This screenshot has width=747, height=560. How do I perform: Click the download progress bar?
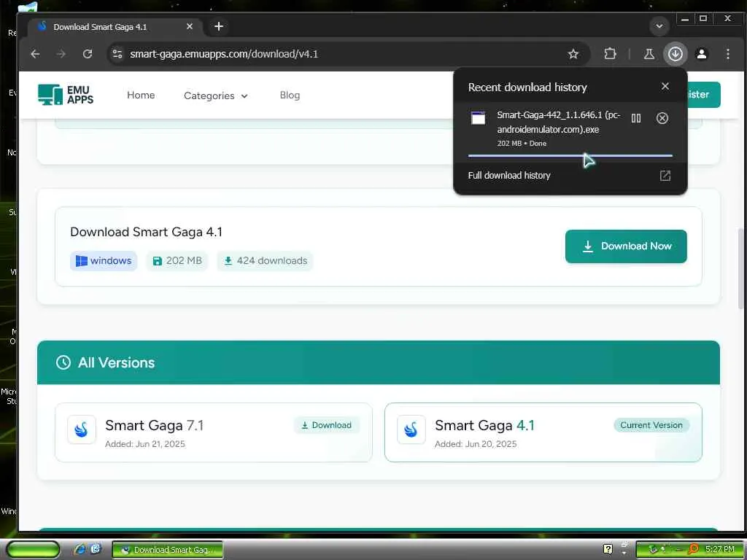pos(570,155)
